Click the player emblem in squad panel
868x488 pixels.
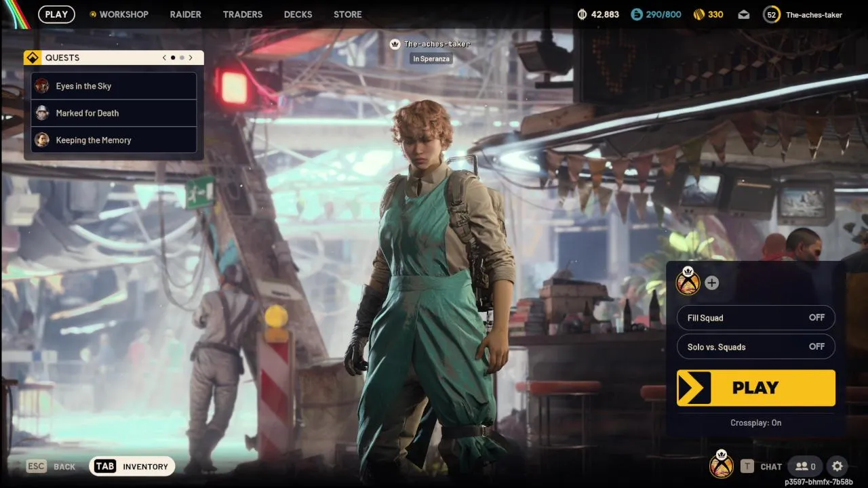pyautogui.click(x=688, y=281)
